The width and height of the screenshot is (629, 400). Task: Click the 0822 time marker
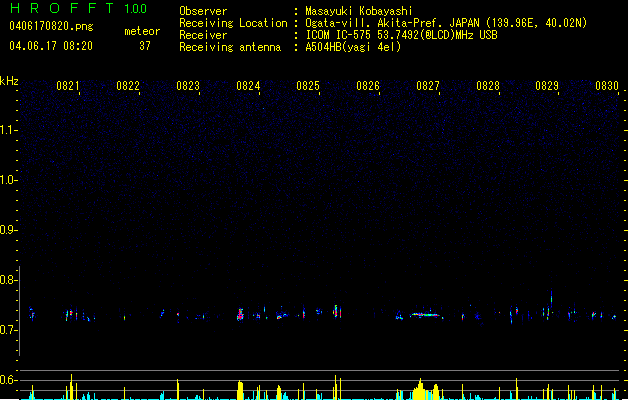tap(128, 86)
